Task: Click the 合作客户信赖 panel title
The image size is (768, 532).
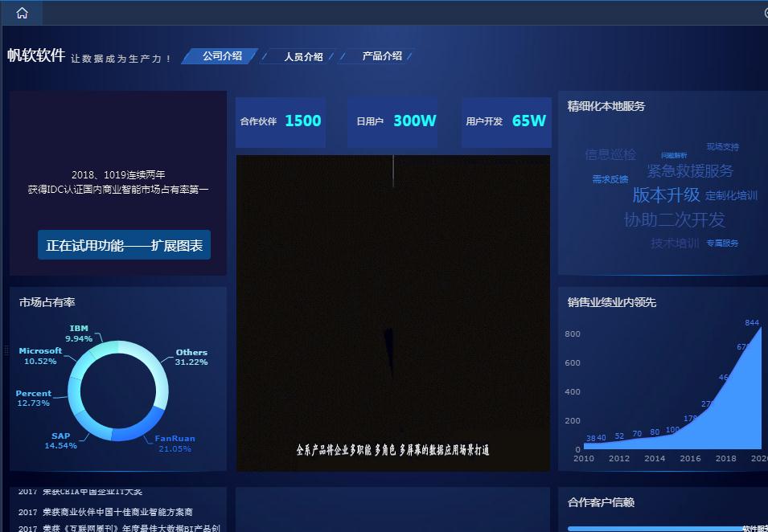Action: (x=601, y=502)
